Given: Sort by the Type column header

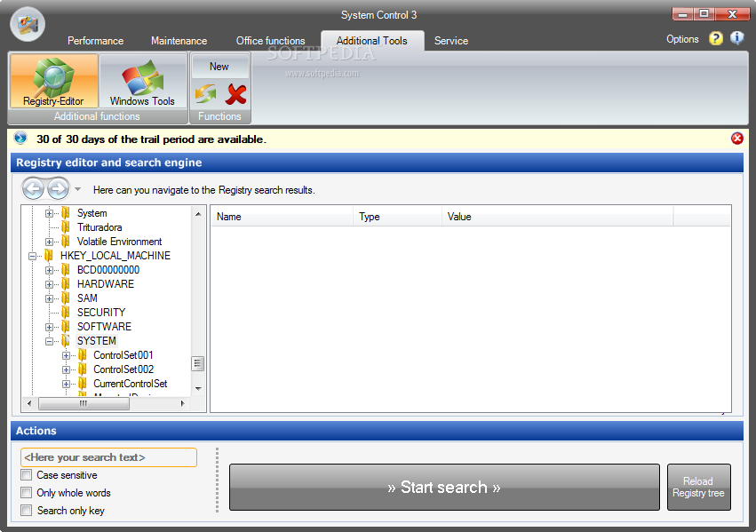Looking at the screenshot, I should [397, 217].
